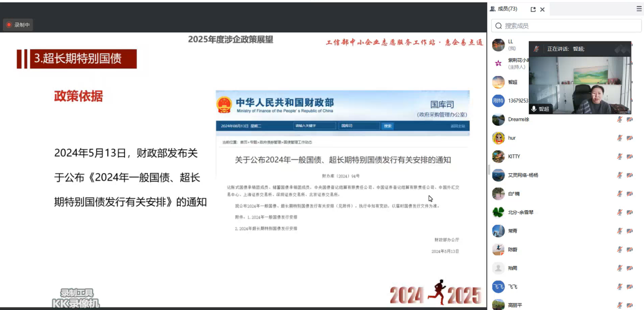Toggle the microphone icon for KITTY
This screenshot has height=310, width=644.
tap(620, 156)
